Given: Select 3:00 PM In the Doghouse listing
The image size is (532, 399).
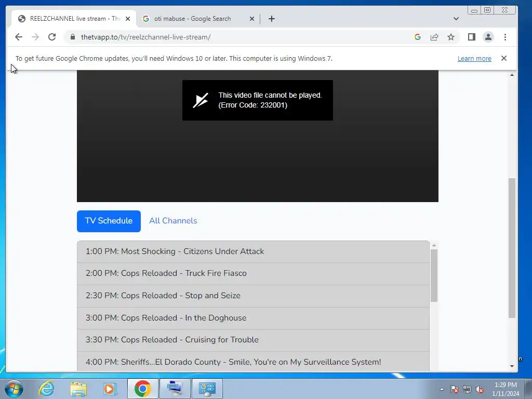Looking at the screenshot, I should click(x=253, y=318).
